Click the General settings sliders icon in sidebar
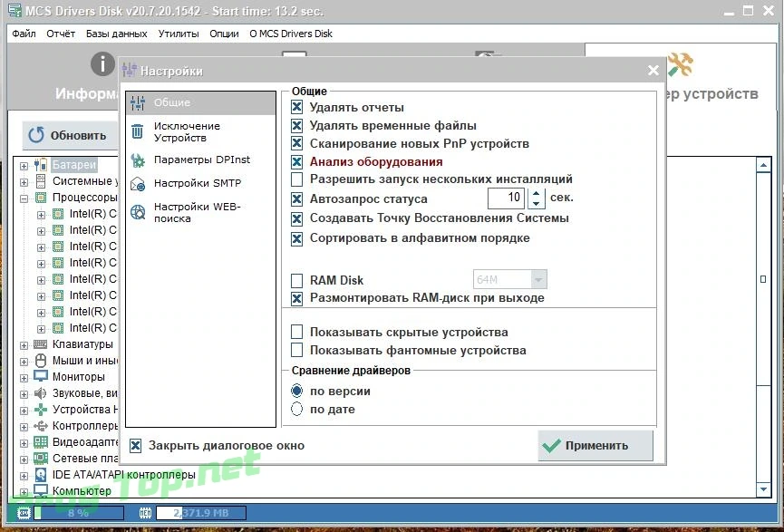This screenshot has height=532, width=784. pyautogui.click(x=138, y=103)
